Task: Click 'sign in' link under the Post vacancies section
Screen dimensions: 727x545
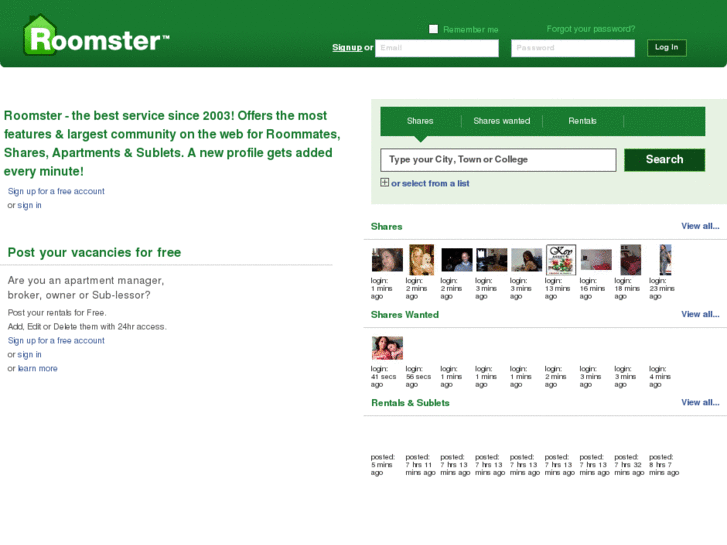Action: pyautogui.click(x=29, y=354)
